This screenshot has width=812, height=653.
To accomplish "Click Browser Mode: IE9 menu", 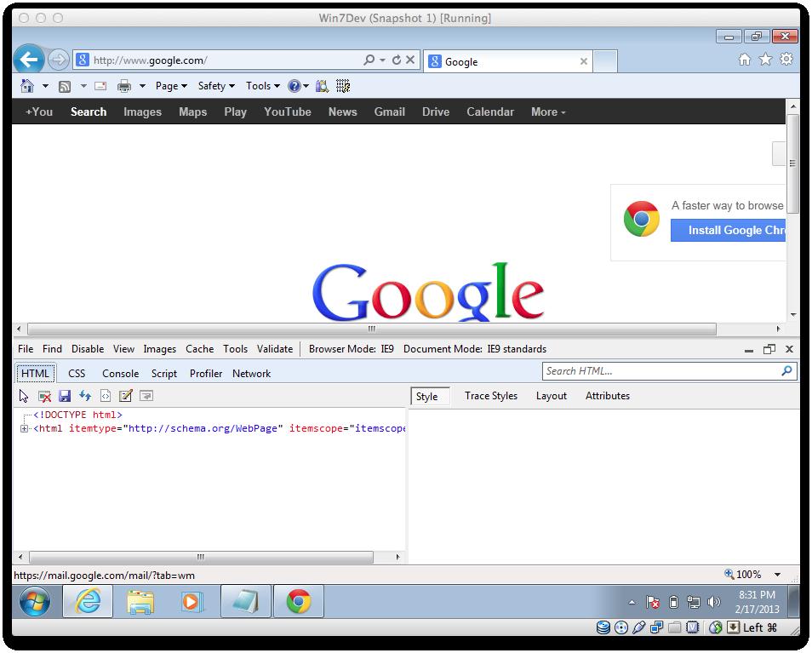I will tap(352, 349).
